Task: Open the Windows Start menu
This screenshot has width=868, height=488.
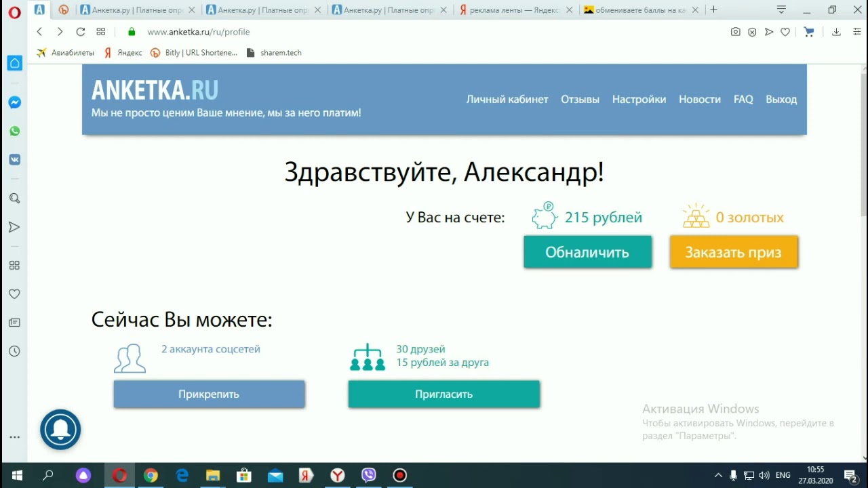Action: (16, 475)
